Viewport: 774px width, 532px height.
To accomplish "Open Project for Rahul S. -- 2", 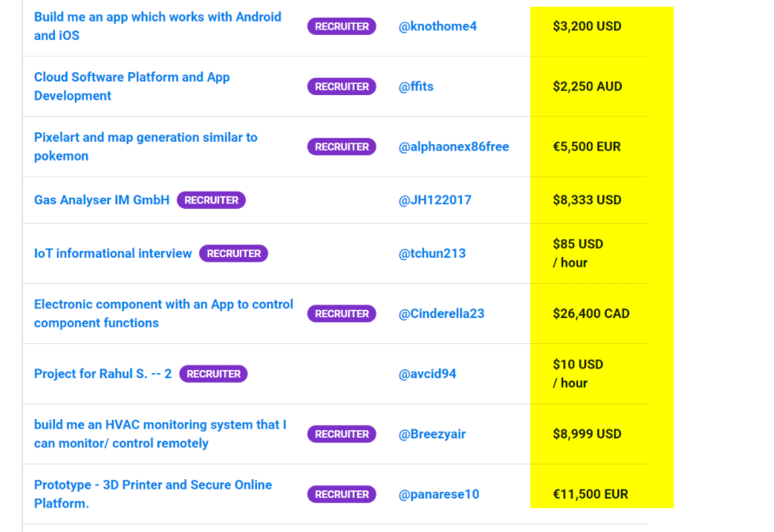I will coord(103,374).
